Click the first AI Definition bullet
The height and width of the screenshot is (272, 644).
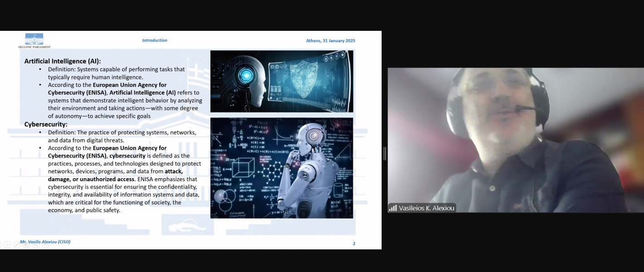pos(116,73)
